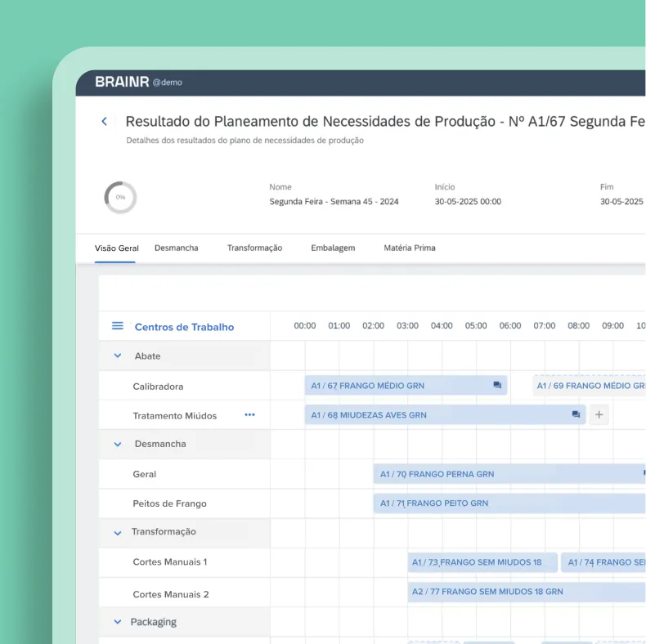Click the Geral row label

coord(144,474)
